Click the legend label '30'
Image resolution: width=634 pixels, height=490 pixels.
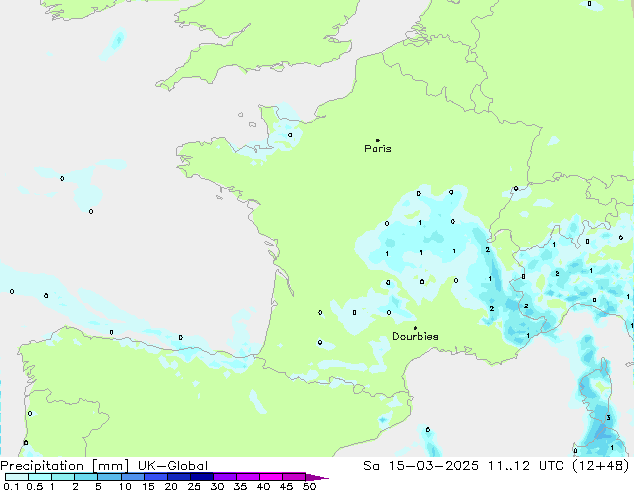click(x=217, y=486)
